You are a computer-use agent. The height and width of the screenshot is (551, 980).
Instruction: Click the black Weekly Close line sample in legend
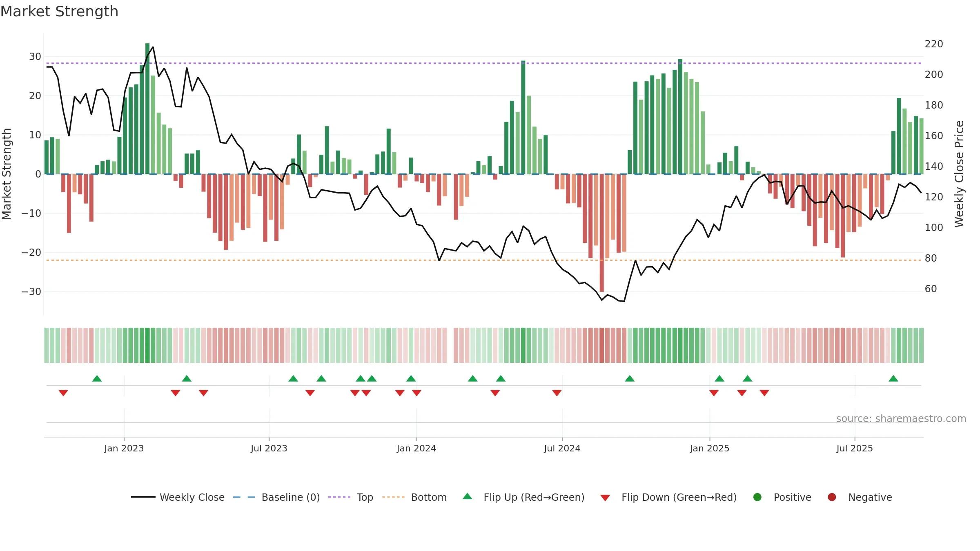[x=143, y=497]
